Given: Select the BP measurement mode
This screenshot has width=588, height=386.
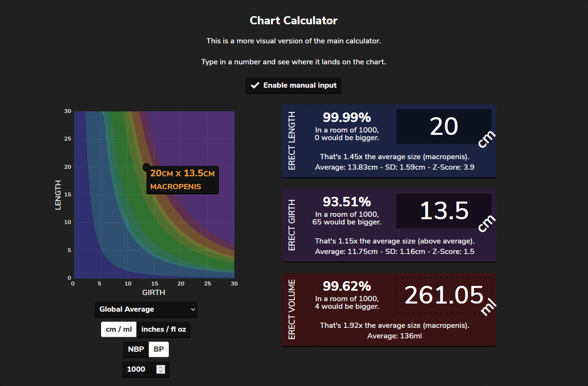Looking at the screenshot, I should (159, 349).
